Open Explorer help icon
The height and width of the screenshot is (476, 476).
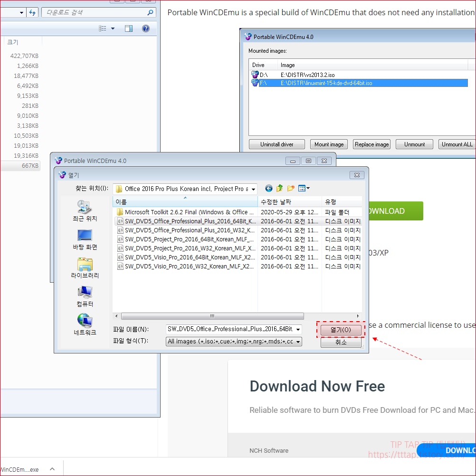tap(146, 29)
